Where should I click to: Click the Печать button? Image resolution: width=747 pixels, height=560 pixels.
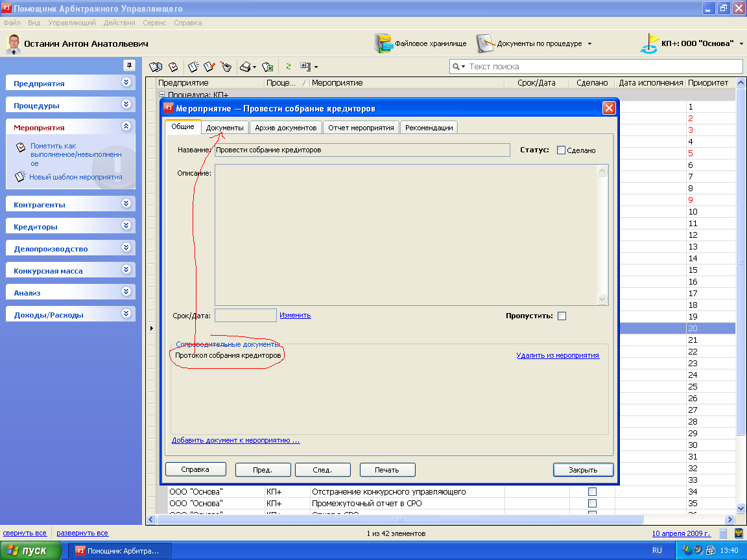click(387, 470)
